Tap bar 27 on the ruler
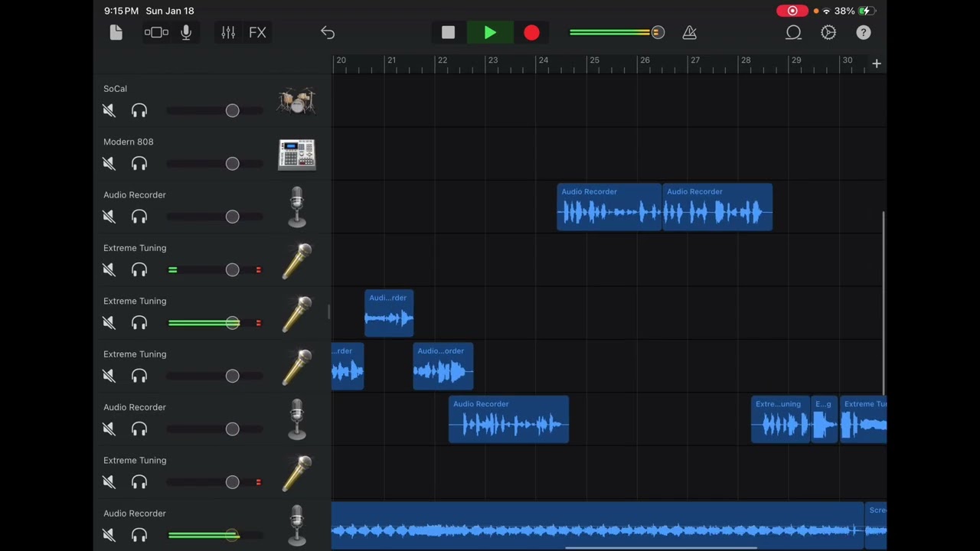The height and width of the screenshot is (551, 980). 694,60
